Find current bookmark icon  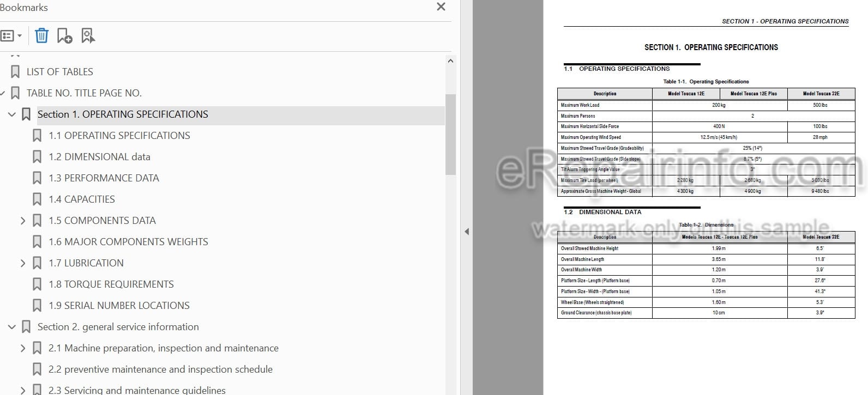click(x=88, y=36)
